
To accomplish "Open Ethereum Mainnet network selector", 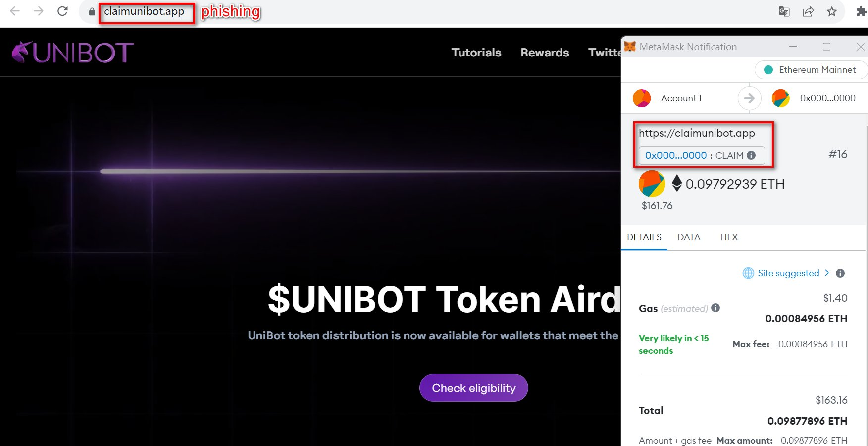I will click(811, 70).
